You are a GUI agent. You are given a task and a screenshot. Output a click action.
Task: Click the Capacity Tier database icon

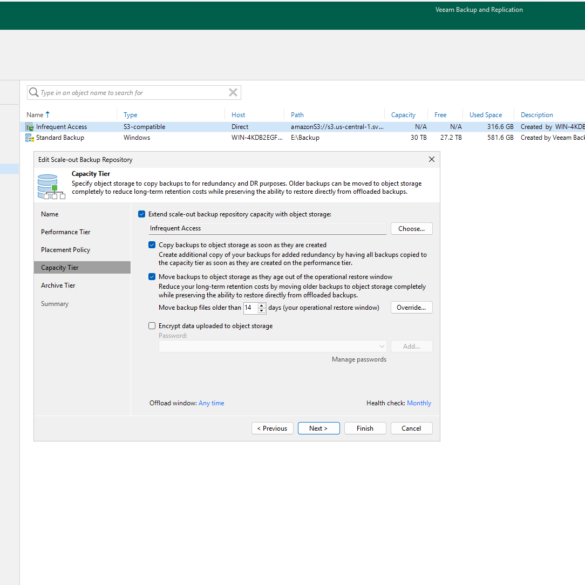click(51, 186)
